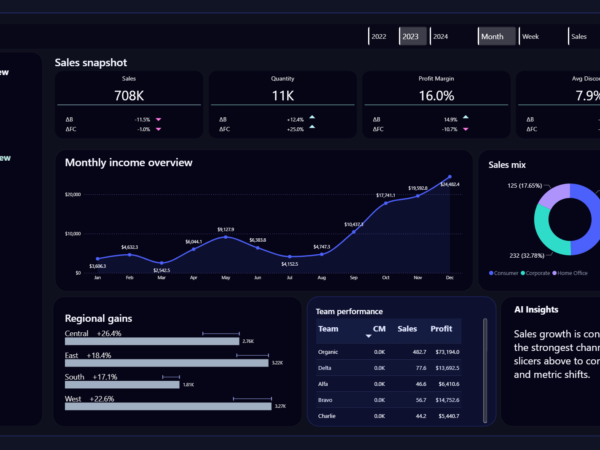Click the "232 (32.78%)" donut label
Viewport: 600px width, 450px height.
click(527, 256)
